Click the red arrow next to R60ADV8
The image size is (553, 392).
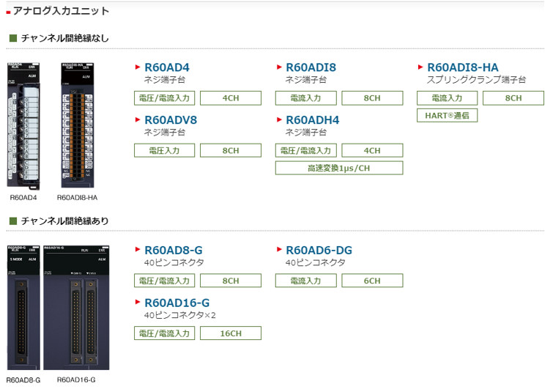click(x=138, y=120)
